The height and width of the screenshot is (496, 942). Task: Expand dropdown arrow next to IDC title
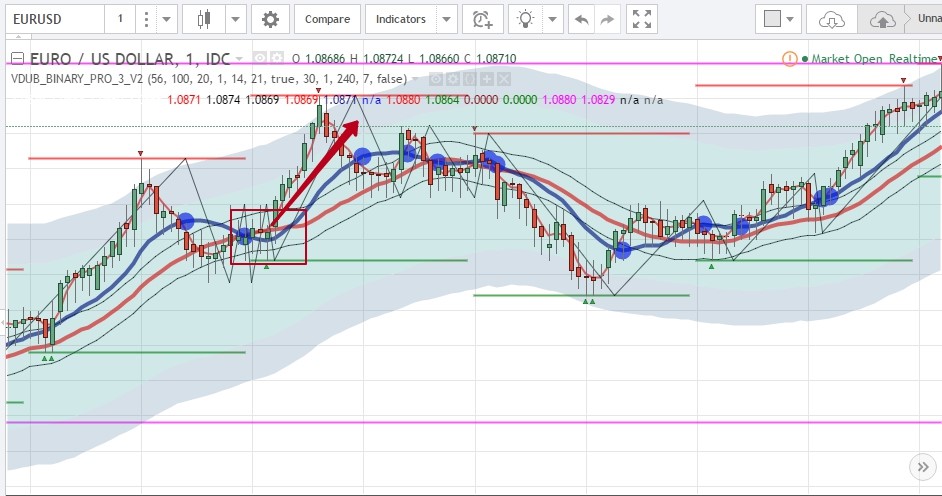click(239, 59)
